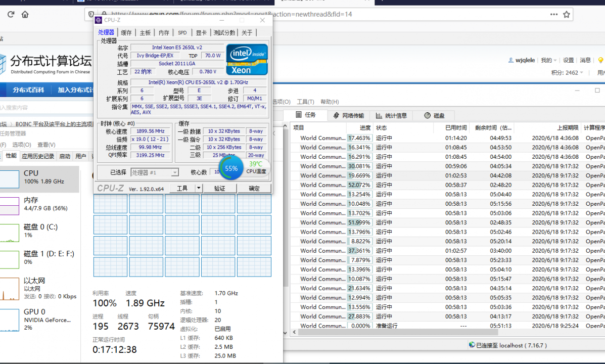
Task: Expand the 工具 button dropdown arrow
Action: click(x=198, y=188)
